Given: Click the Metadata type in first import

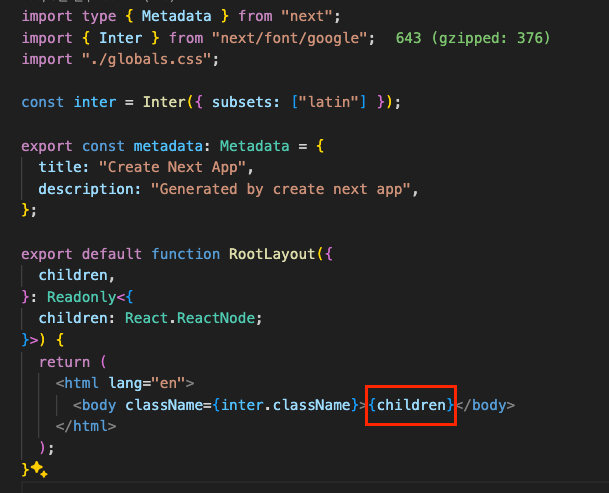Looking at the screenshot, I should pos(176,16).
